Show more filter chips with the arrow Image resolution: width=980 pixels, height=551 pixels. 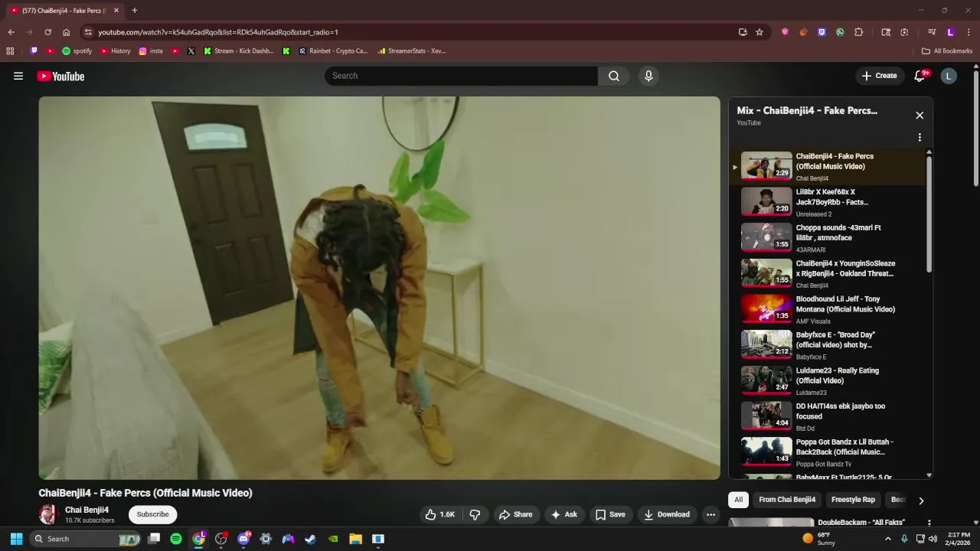tap(921, 500)
